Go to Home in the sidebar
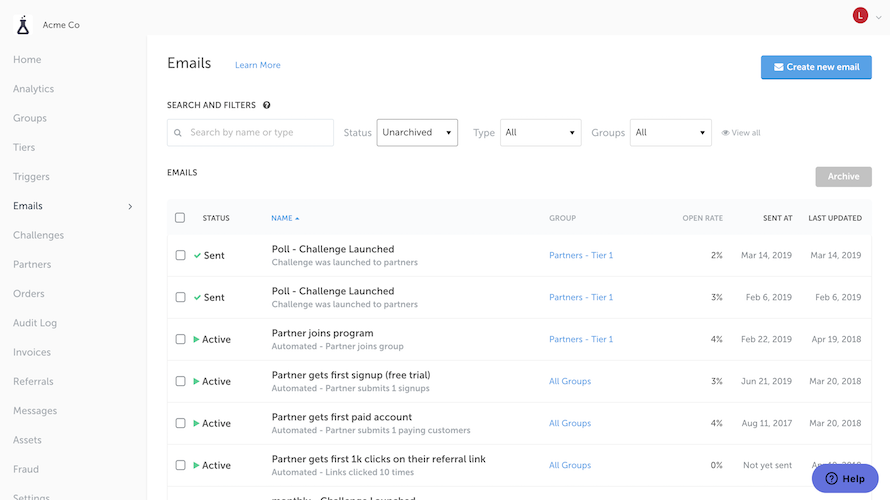 point(27,60)
